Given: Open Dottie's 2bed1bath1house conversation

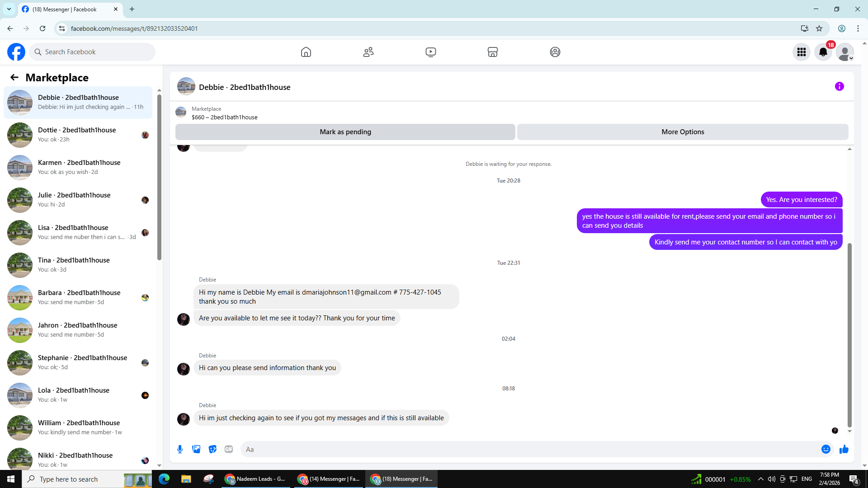Looking at the screenshot, I should (x=77, y=135).
